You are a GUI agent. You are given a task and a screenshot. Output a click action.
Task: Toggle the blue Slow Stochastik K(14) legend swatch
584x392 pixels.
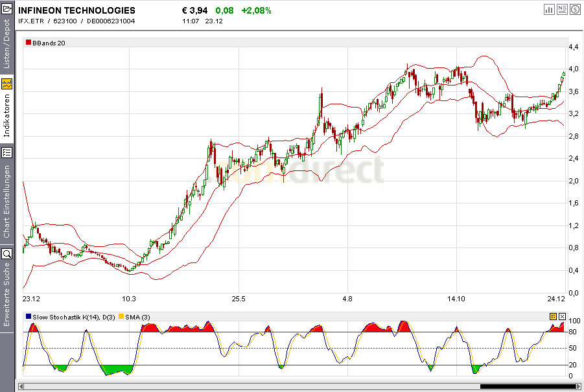28,317
